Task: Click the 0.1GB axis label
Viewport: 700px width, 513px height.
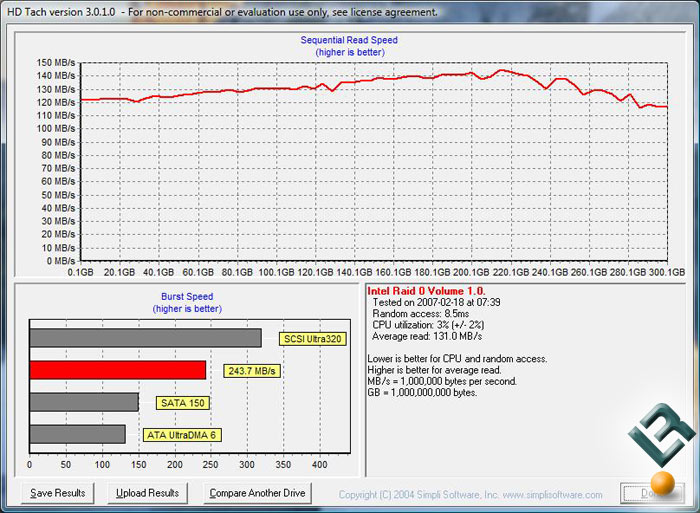Action: pos(80,272)
